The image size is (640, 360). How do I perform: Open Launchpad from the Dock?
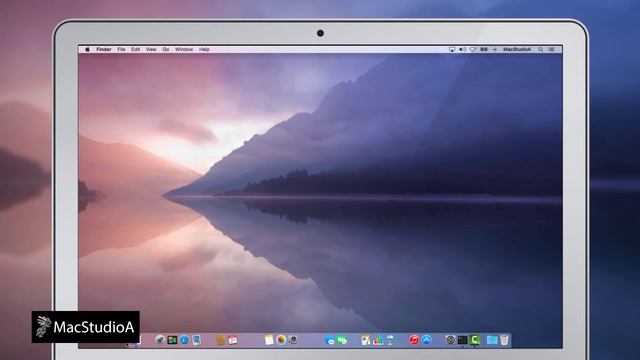coord(160,340)
